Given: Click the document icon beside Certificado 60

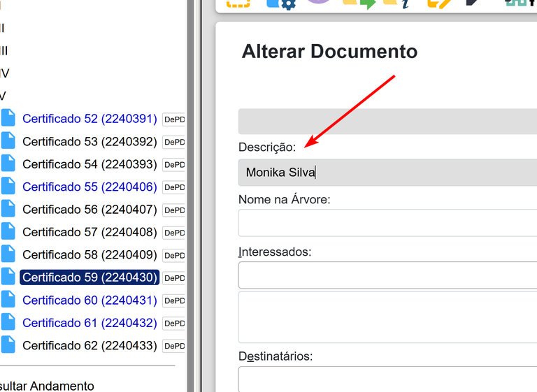Looking at the screenshot, I should pyautogui.click(x=8, y=299).
